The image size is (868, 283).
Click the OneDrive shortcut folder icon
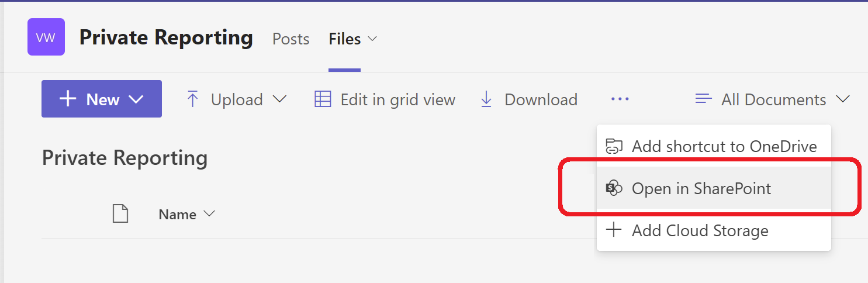tap(614, 146)
